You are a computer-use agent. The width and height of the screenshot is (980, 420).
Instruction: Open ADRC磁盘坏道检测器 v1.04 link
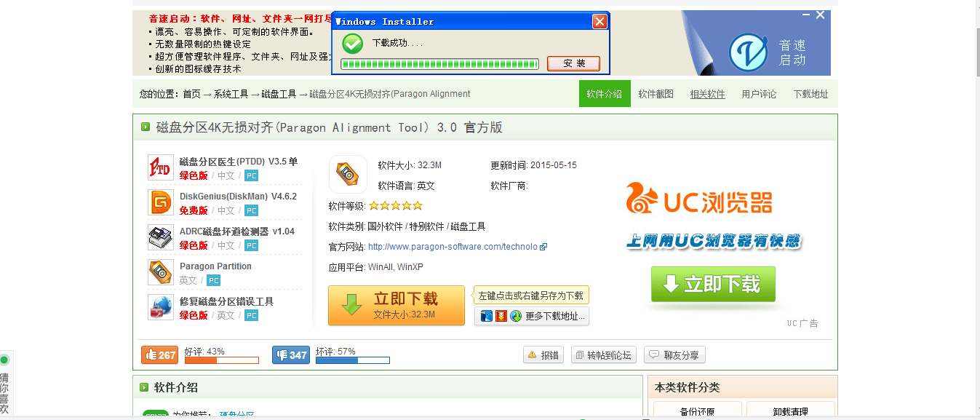point(237,231)
